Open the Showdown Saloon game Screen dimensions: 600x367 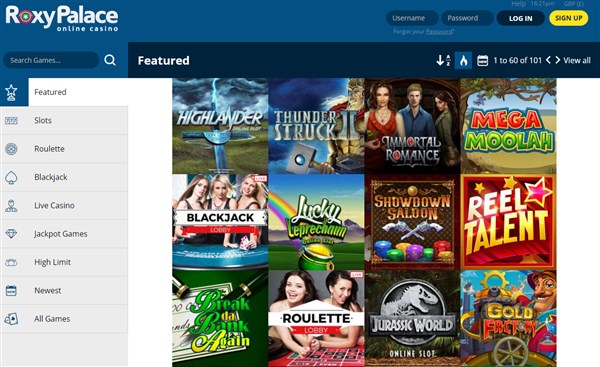pos(412,222)
